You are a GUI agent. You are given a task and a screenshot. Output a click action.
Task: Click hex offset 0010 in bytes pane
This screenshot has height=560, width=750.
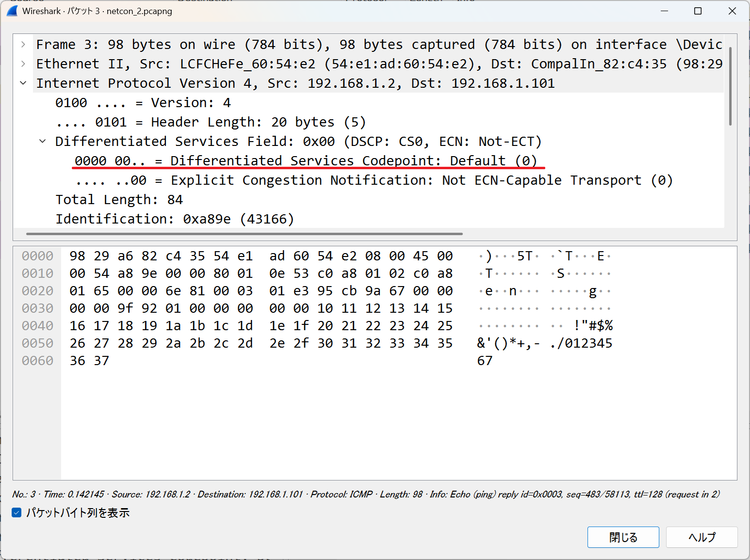37,273
